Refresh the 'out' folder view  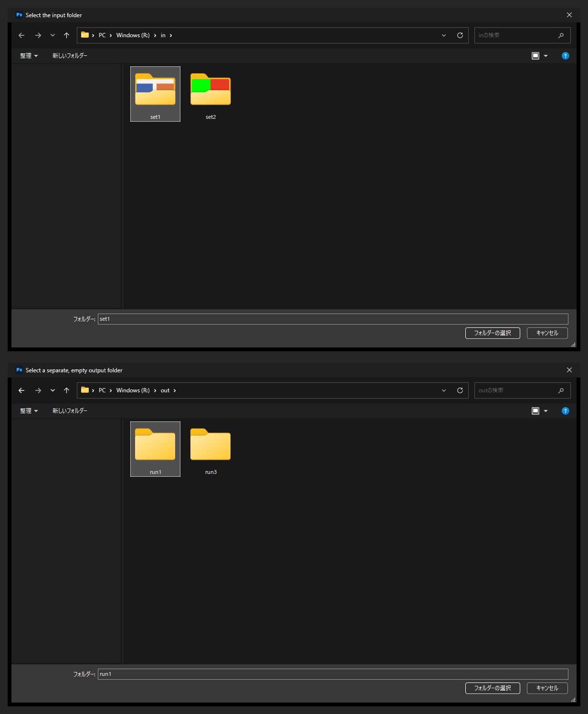pos(460,390)
